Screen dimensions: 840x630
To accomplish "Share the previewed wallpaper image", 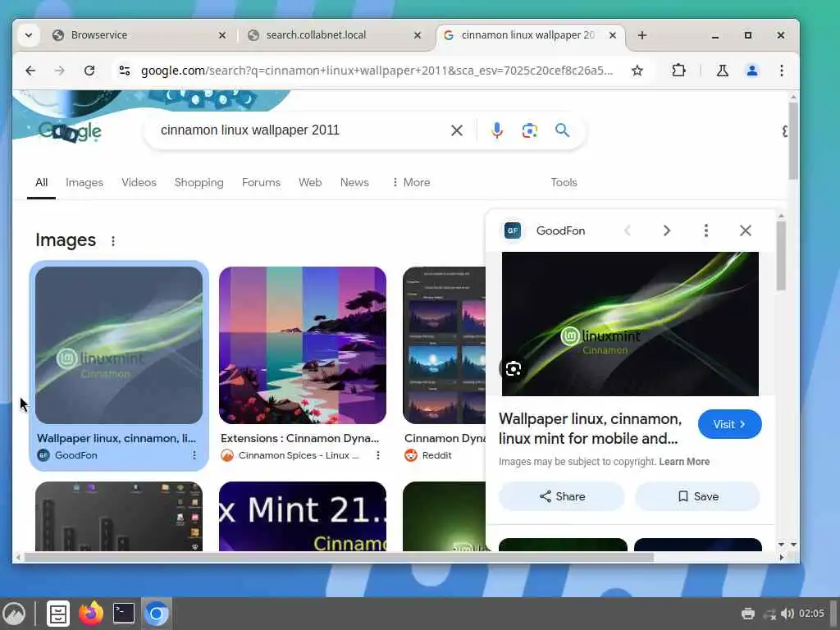I will (x=561, y=496).
